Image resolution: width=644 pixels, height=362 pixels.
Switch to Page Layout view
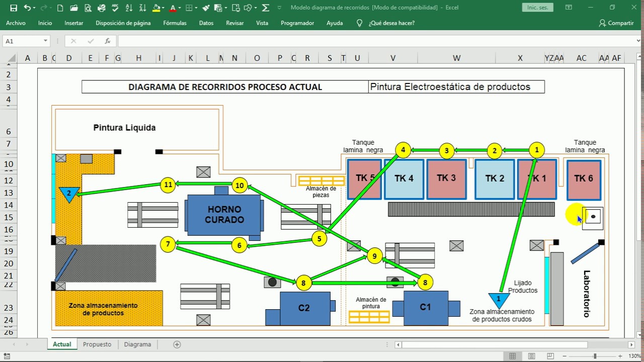tap(531, 356)
